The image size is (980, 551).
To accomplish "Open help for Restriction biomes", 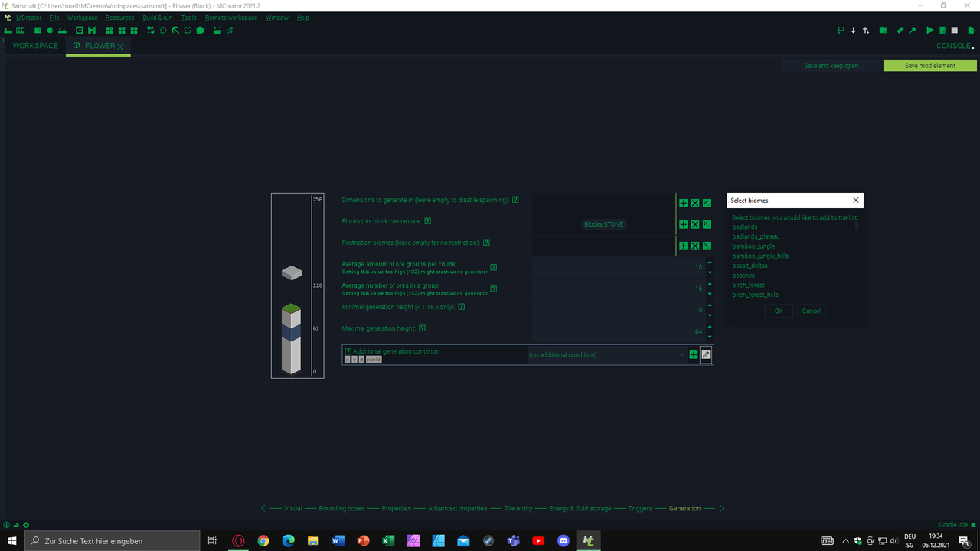I will 486,243.
